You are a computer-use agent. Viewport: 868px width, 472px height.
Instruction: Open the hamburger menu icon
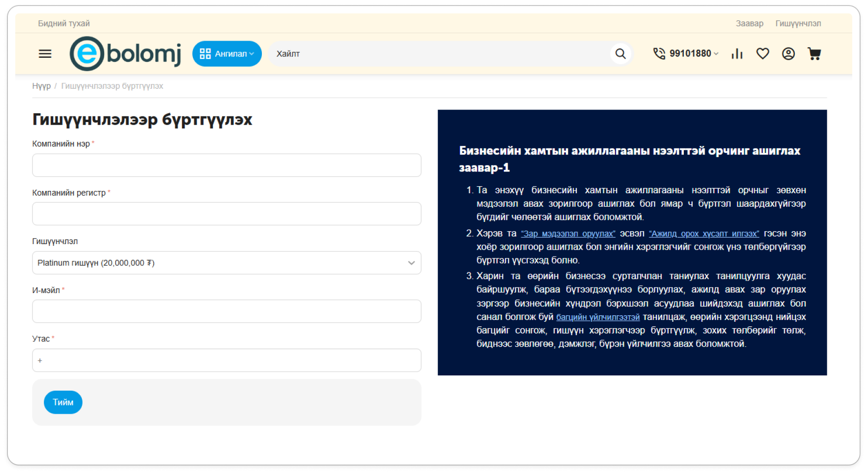point(45,54)
